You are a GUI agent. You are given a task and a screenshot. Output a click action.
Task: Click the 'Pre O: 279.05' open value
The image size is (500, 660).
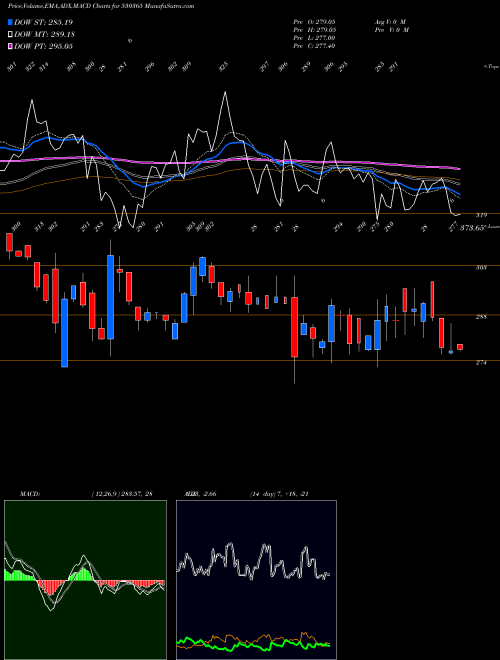[314, 22]
